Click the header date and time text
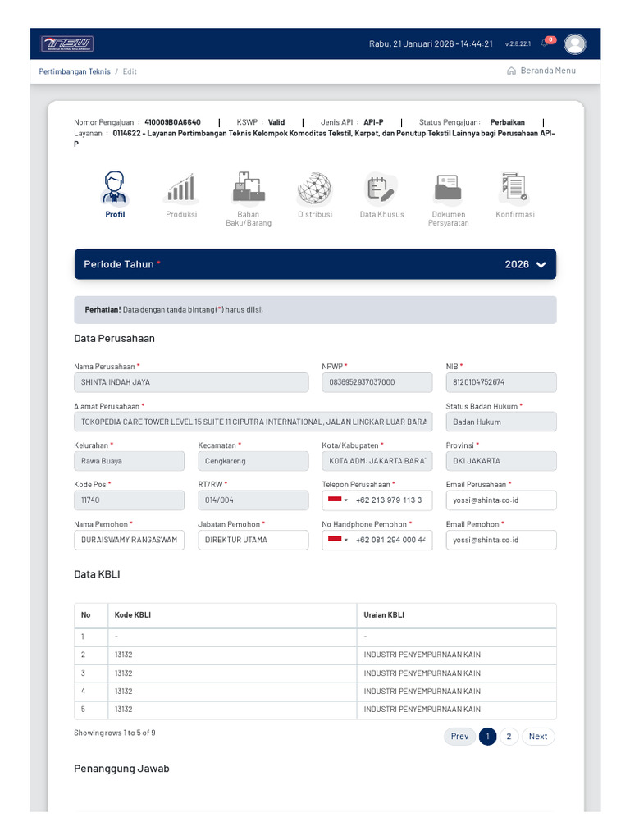Viewport: 630px width, 840px height. (431, 44)
